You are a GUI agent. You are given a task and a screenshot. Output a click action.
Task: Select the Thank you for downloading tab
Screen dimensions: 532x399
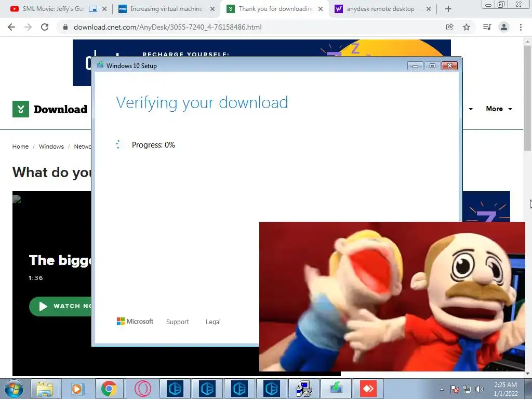[274, 9]
